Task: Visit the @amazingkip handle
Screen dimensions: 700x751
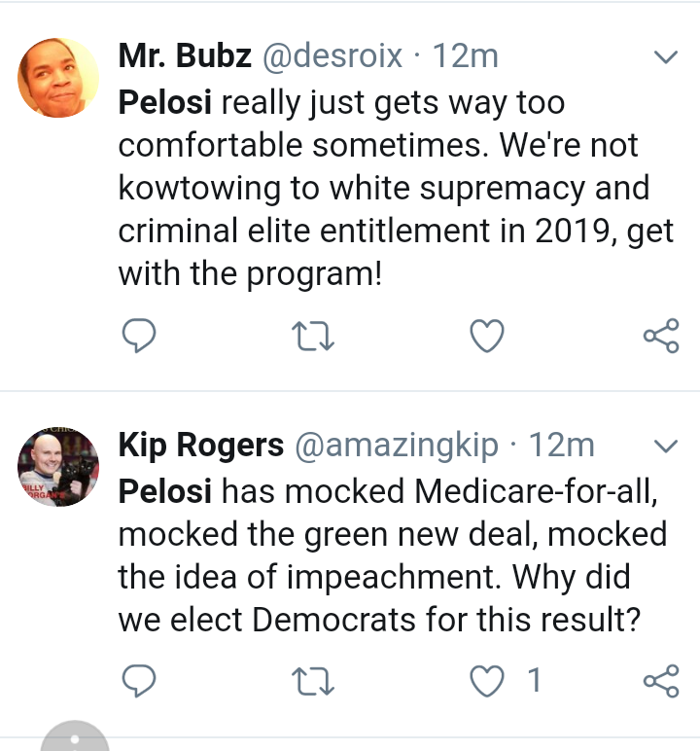Action: pos(396,446)
